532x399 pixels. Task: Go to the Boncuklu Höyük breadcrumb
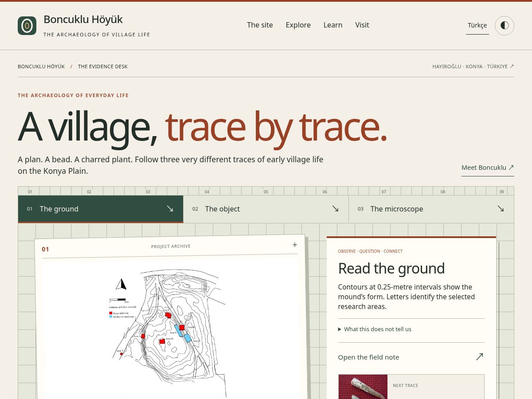(41, 66)
